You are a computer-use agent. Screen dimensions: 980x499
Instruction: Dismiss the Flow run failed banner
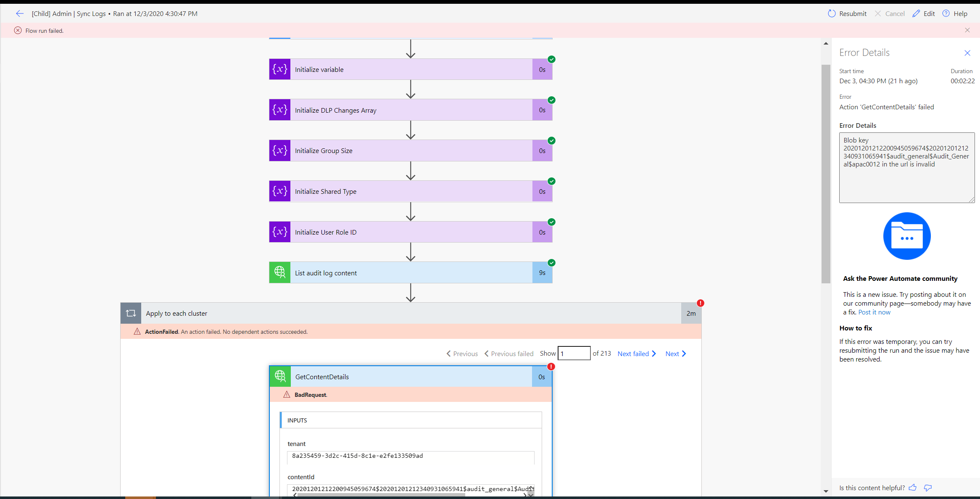click(967, 30)
